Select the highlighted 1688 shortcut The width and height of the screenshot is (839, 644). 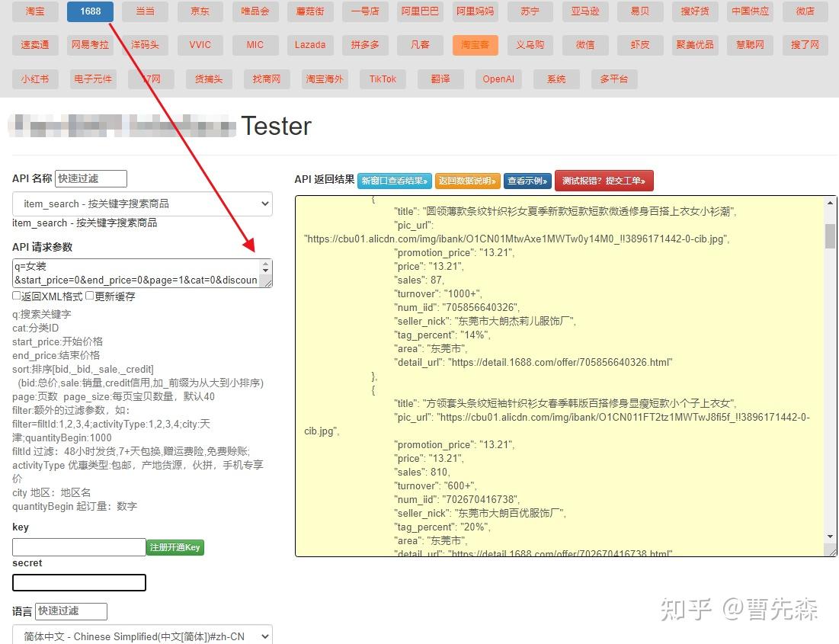click(x=90, y=11)
